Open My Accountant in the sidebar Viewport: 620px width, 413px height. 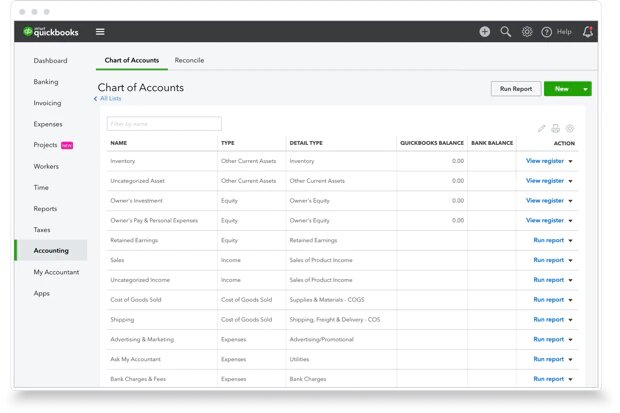coord(56,272)
